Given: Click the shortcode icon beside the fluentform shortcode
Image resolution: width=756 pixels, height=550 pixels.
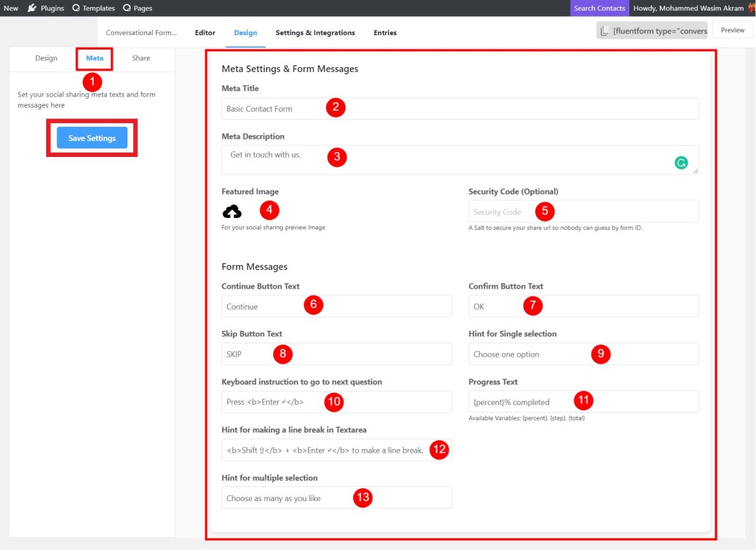Looking at the screenshot, I should (x=603, y=30).
